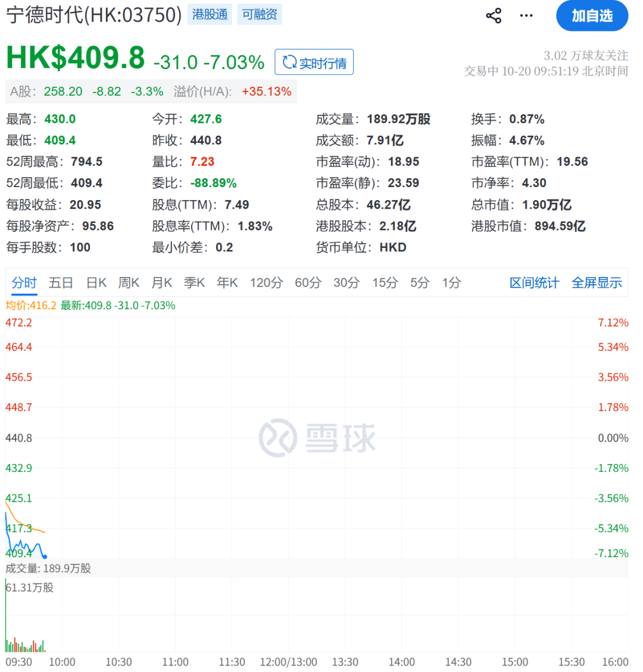The width and height of the screenshot is (643, 672).
Task: Click the 总市值 value 1.90万亿
Action: click(x=547, y=205)
